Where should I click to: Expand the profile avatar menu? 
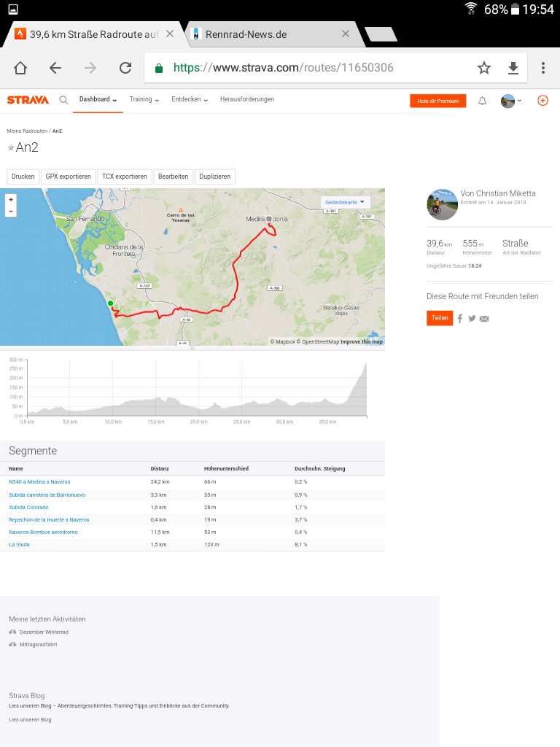pos(511,101)
